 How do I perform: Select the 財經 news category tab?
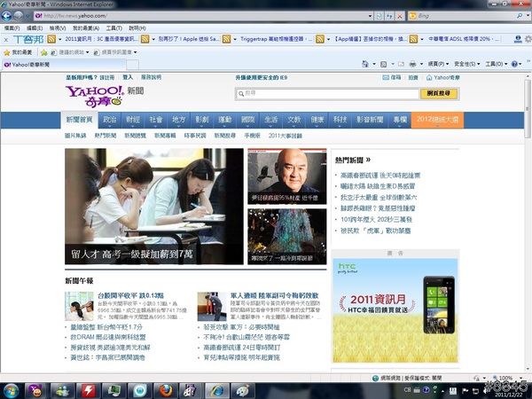coord(133,119)
